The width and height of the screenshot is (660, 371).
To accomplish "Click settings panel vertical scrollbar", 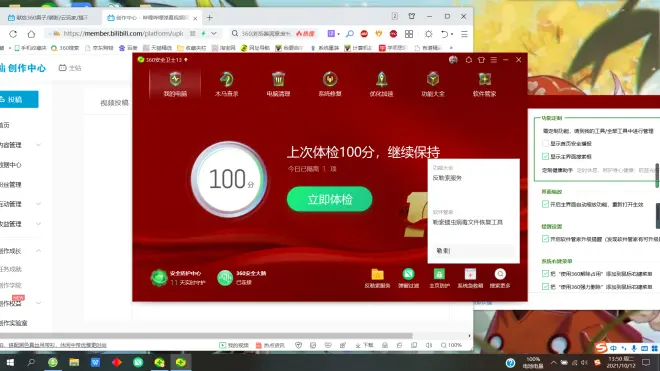I will (657, 175).
